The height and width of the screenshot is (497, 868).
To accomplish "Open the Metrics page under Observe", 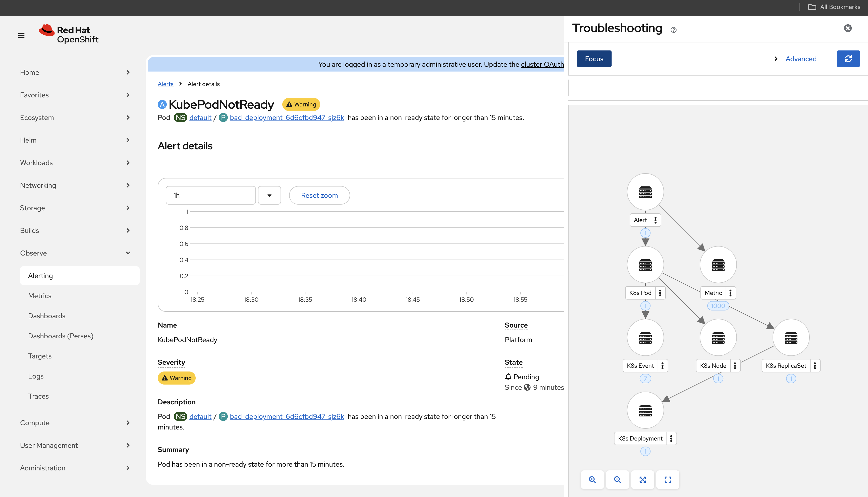I will [x=40, y=296].
